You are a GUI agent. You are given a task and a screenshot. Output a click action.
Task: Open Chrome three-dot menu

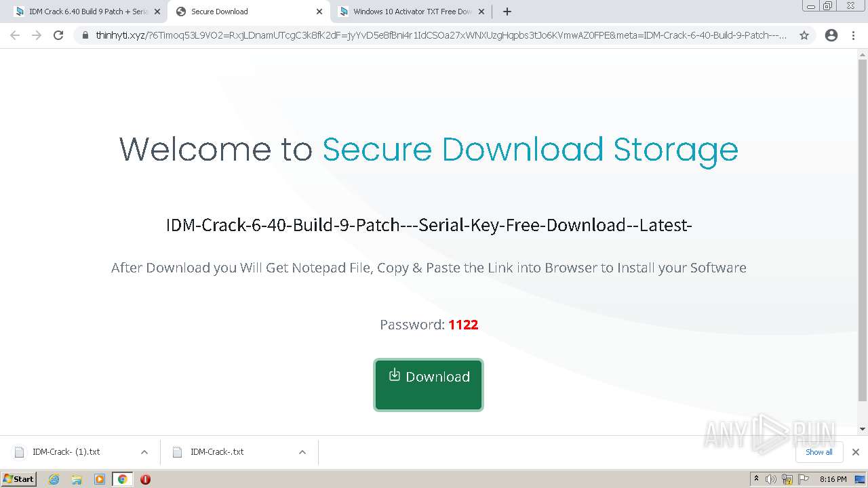tap(853, 35)
